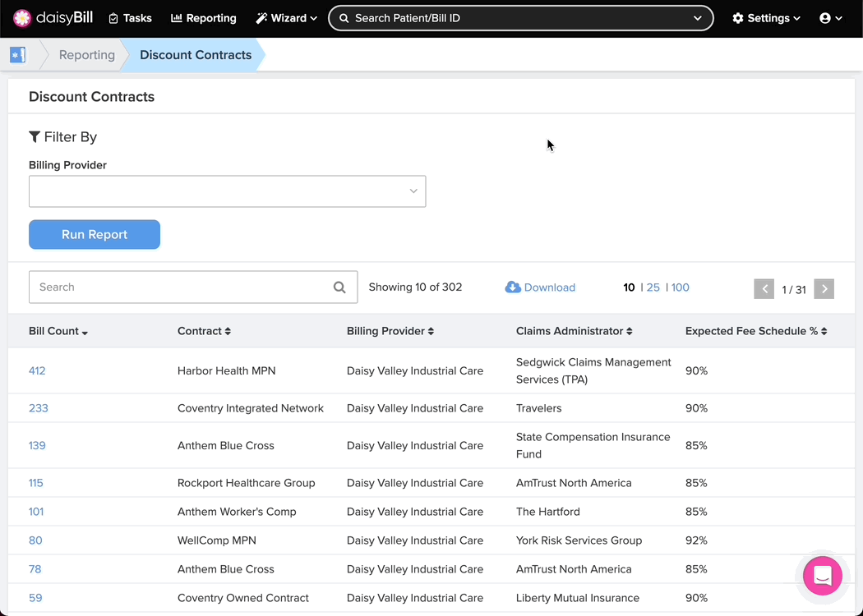The width and height of the screenshot is (863, 616).
Task: Show 10 results per page
Action: [x=629, y=287]
